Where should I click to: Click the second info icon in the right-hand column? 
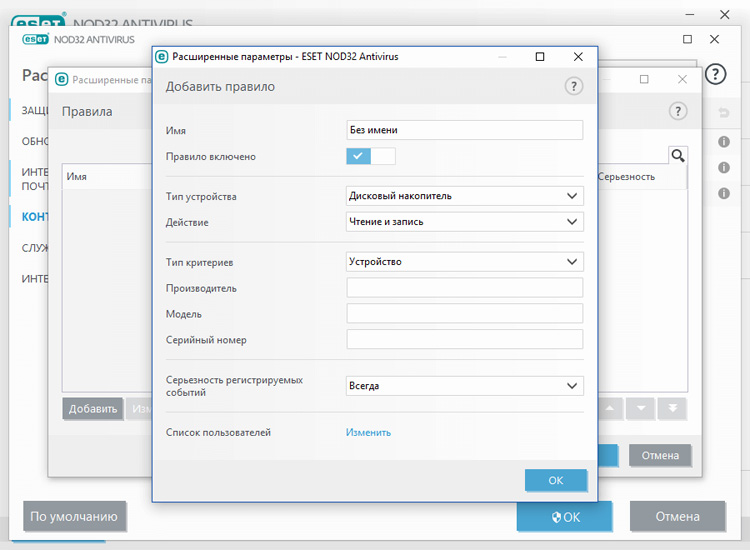click(x=724, y=167)
